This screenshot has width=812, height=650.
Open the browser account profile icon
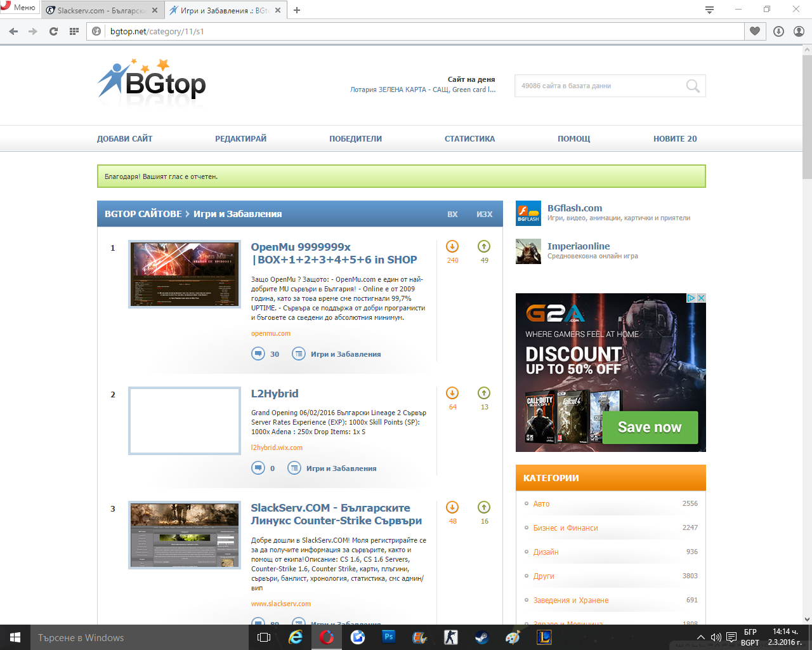tap(799, 31)
